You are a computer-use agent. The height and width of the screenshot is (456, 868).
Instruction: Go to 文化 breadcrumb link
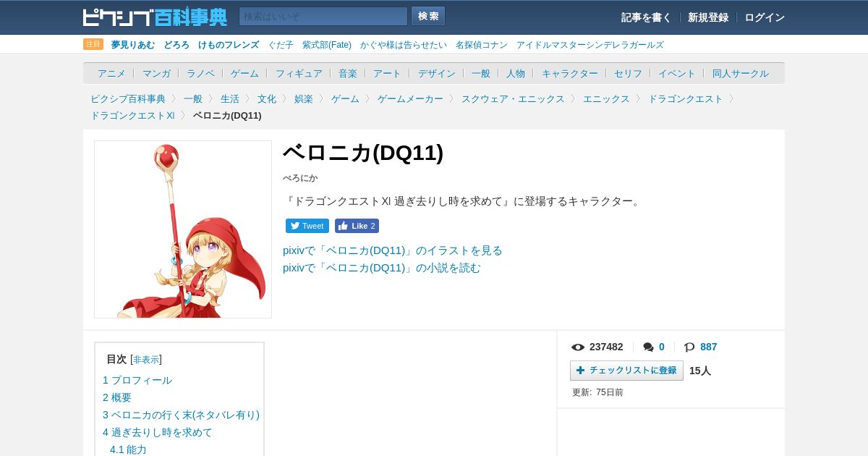coord(267,98)
